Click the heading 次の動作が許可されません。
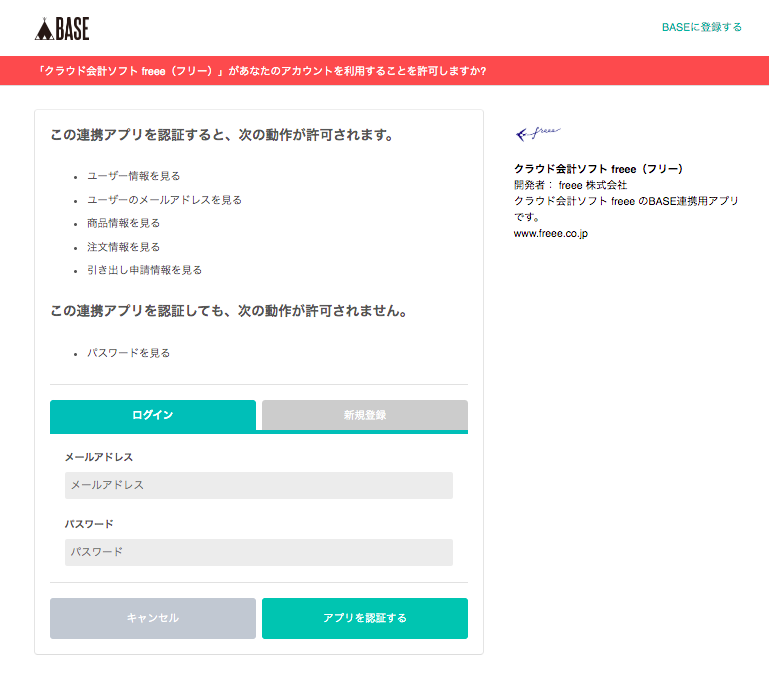This screenshot has width=769, height=688. 230,311
